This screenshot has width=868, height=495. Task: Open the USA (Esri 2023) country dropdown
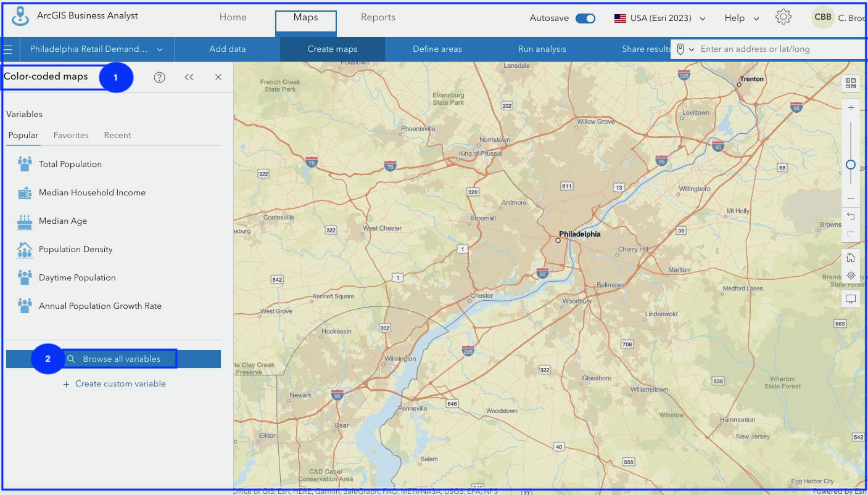(659, 18)
